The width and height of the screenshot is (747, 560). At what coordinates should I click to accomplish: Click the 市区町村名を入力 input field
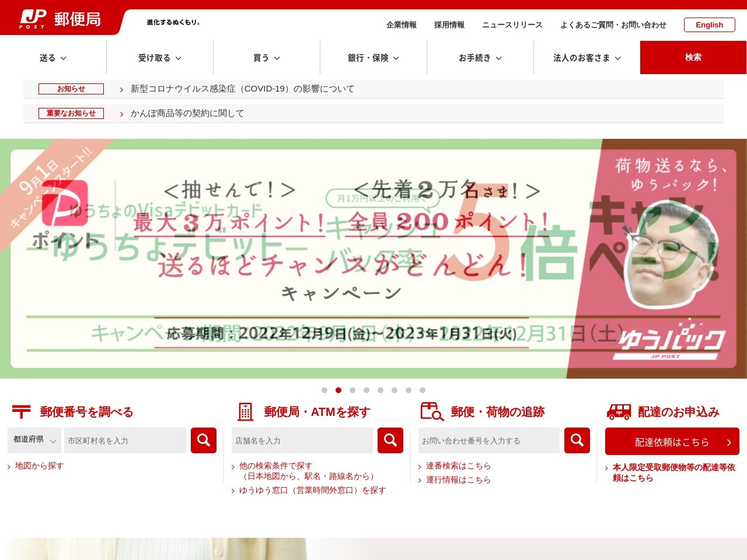click(125, 440)
